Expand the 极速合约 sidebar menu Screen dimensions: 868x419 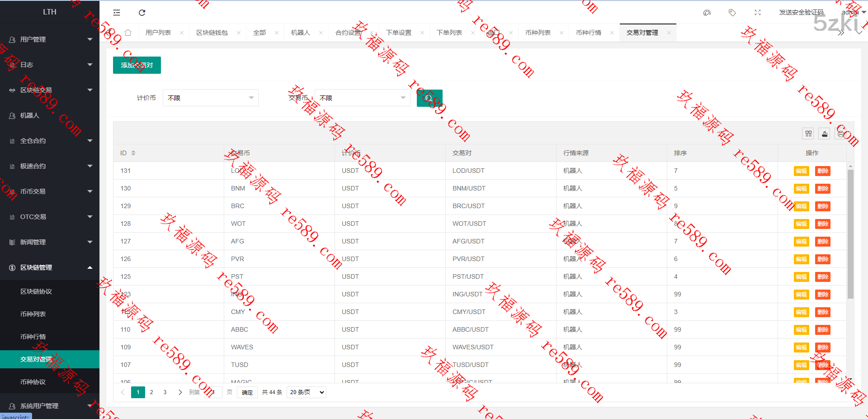coord(50,166)
